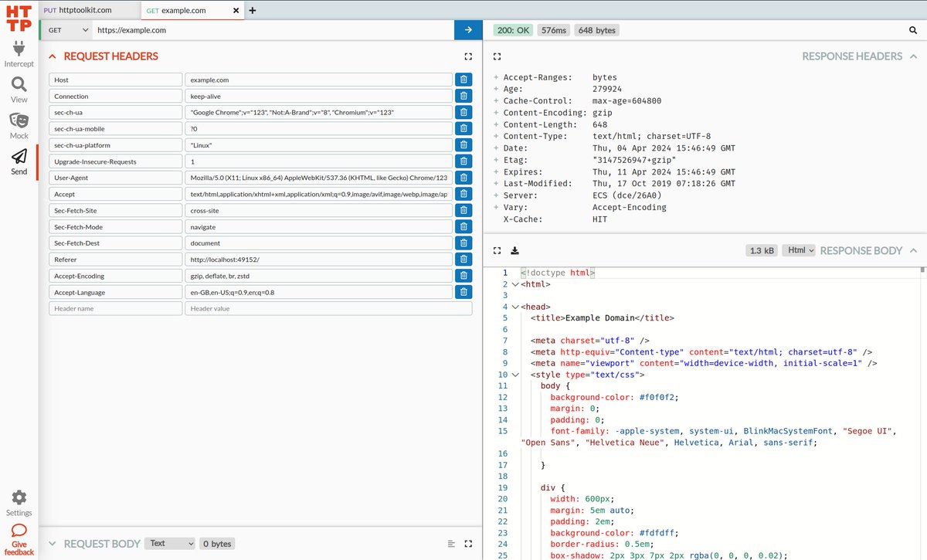Delete the Connection header

(x=463, y=96)
